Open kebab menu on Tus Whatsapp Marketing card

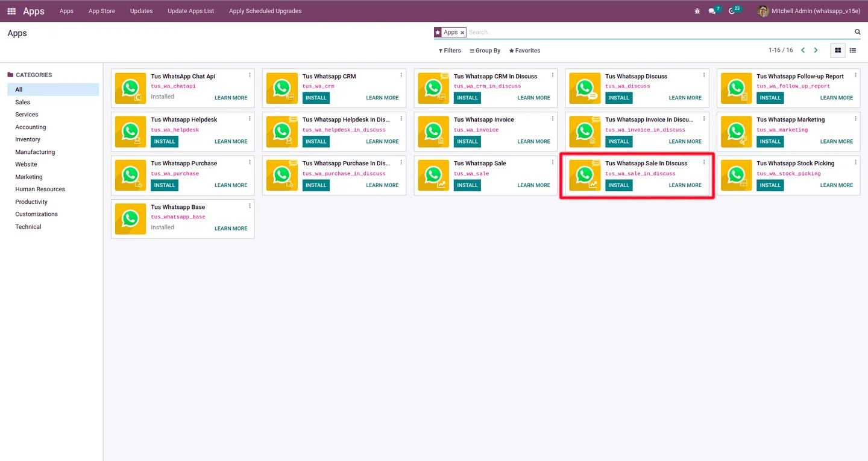(855, 119)
